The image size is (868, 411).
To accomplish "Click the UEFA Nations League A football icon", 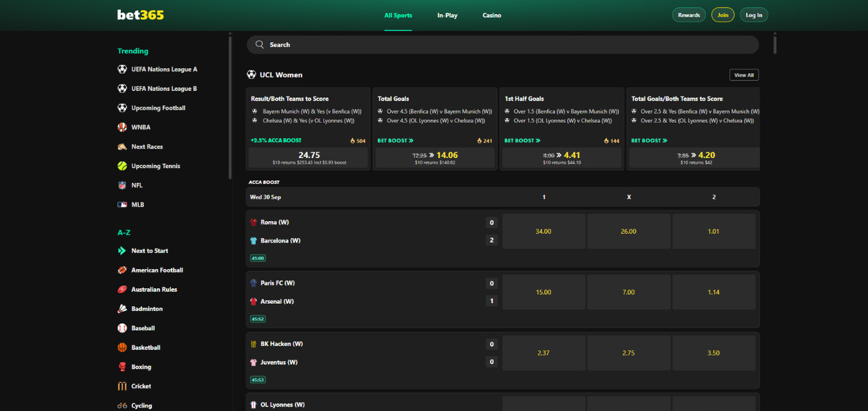I will (x=122, y=69).
